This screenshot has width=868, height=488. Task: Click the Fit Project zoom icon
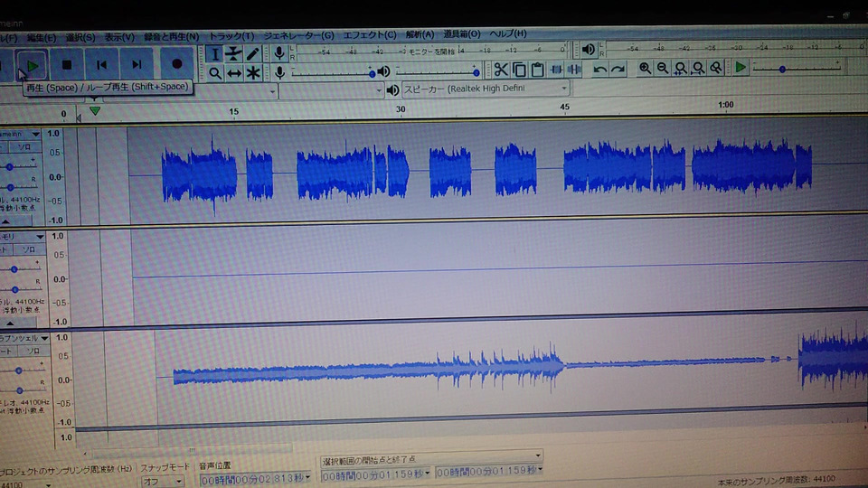[x=698, y=68]
